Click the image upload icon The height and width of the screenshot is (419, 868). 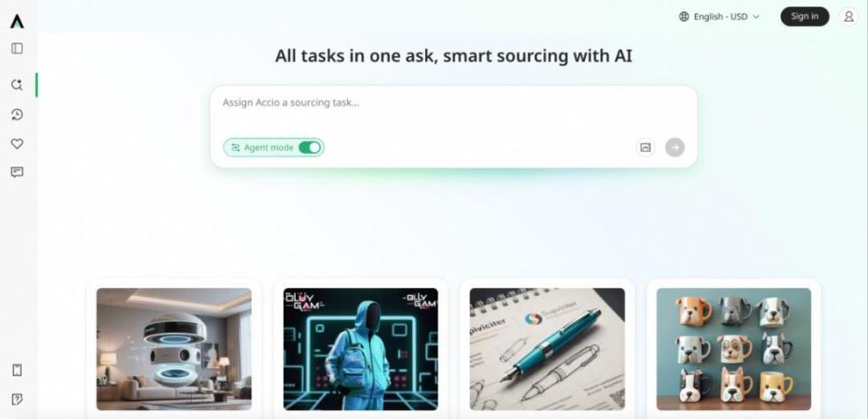[646, 148]
